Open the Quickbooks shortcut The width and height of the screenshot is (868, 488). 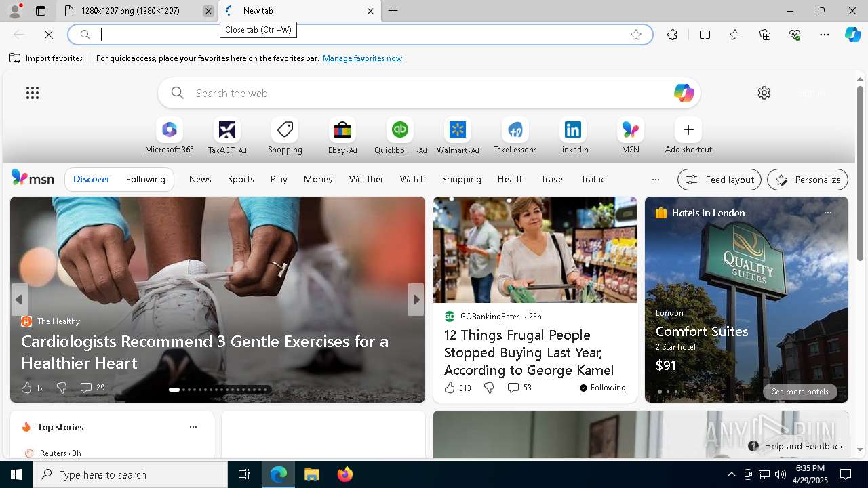pos(400,136)
